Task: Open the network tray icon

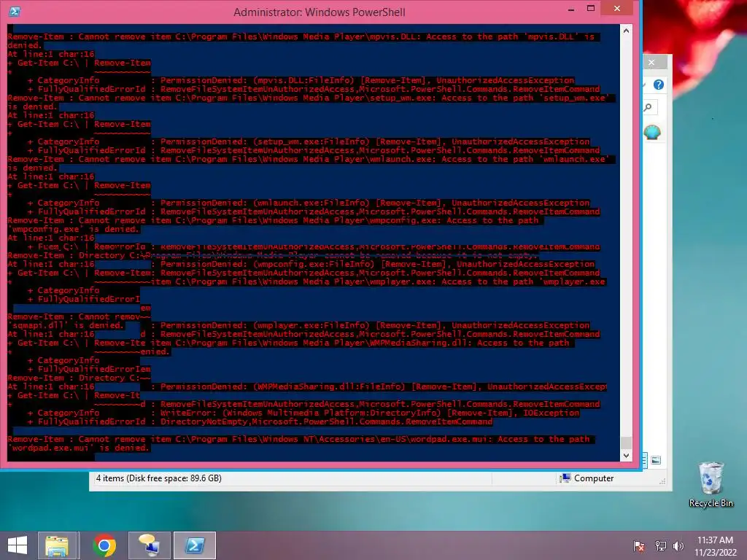Action: pyautogui.click(x=660, y=546)
